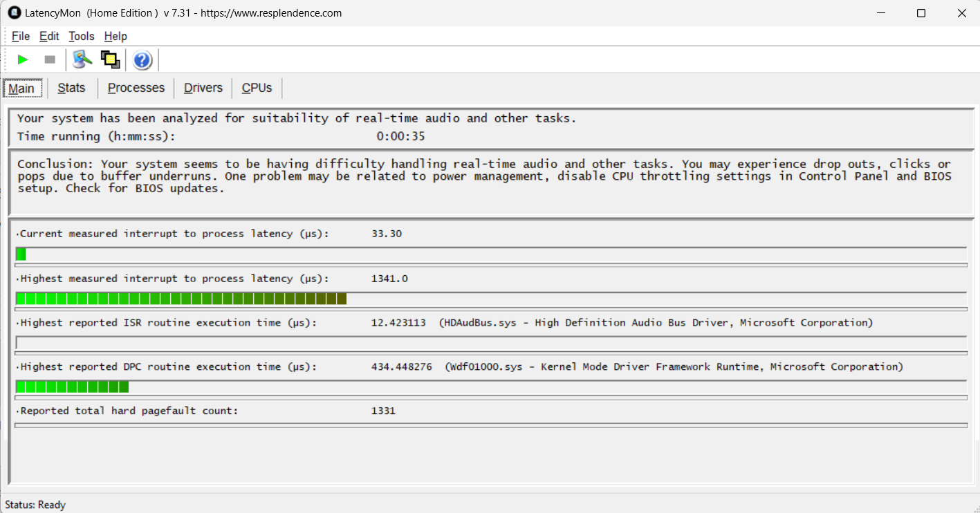980x513 pixels.
Task: Click the DPC time value 434.448276
Action: tap(402, 367)
